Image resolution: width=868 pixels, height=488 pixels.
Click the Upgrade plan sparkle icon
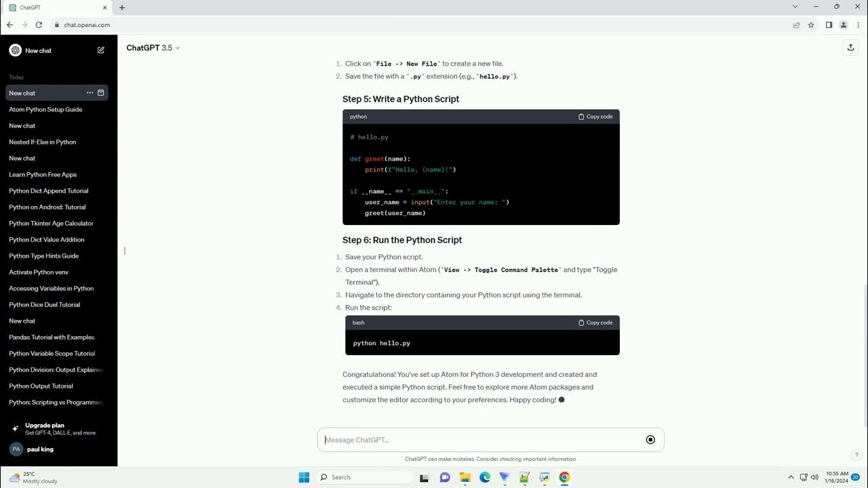tap(15, 429)
